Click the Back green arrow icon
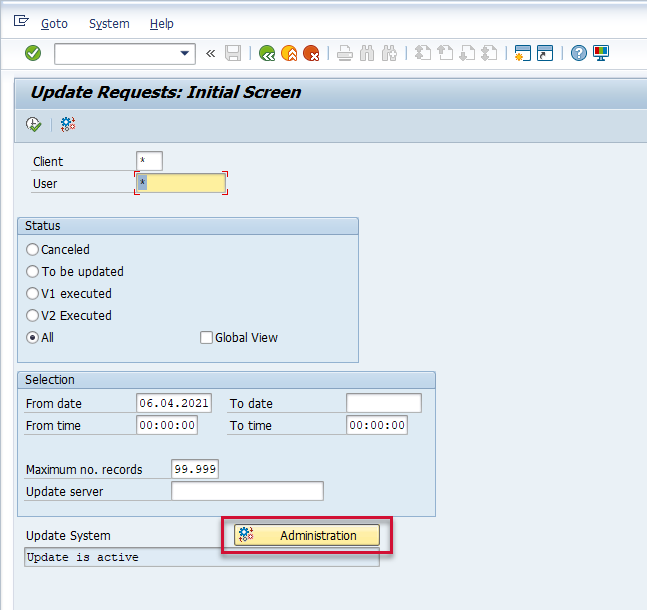This screenshot has width=647, height=610. 267,53
